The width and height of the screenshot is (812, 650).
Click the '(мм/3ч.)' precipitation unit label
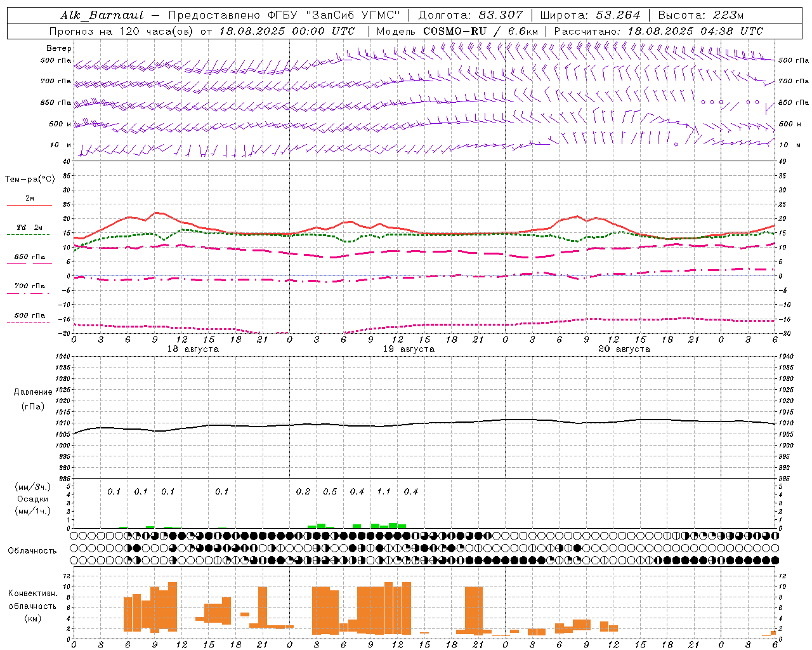click(x=32, y=487)
